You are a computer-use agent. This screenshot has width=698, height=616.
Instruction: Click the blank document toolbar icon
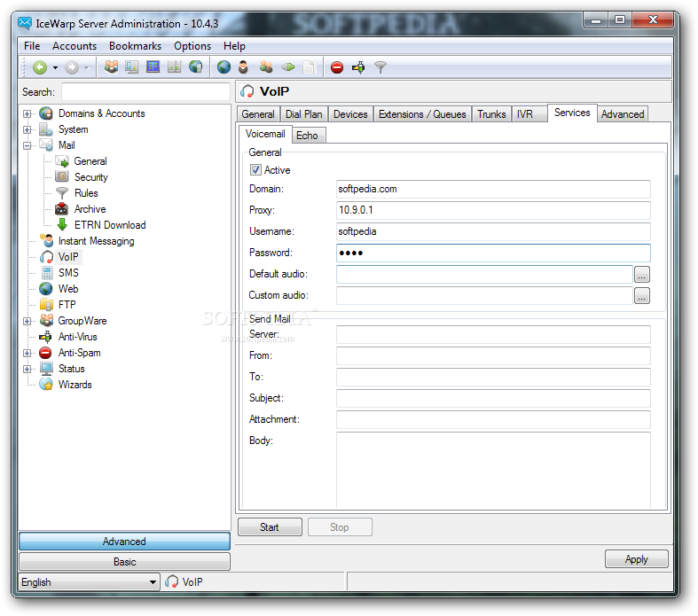[x=308, y=67]
